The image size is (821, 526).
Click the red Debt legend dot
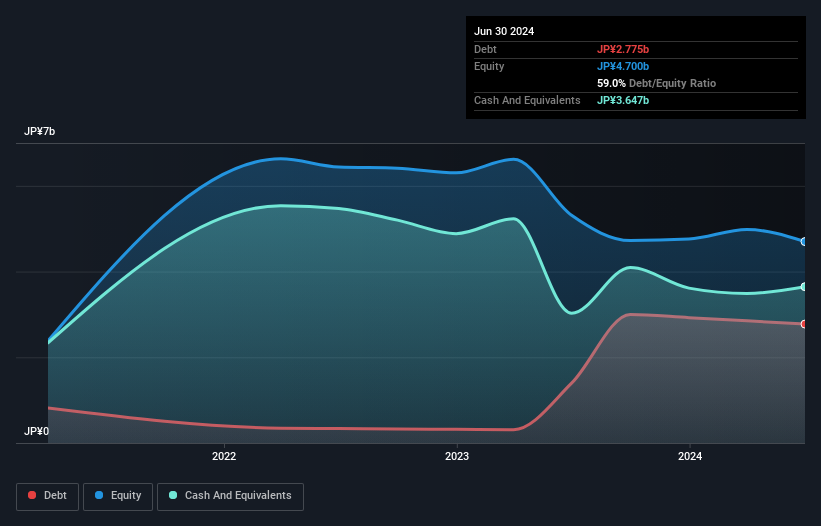32,495
